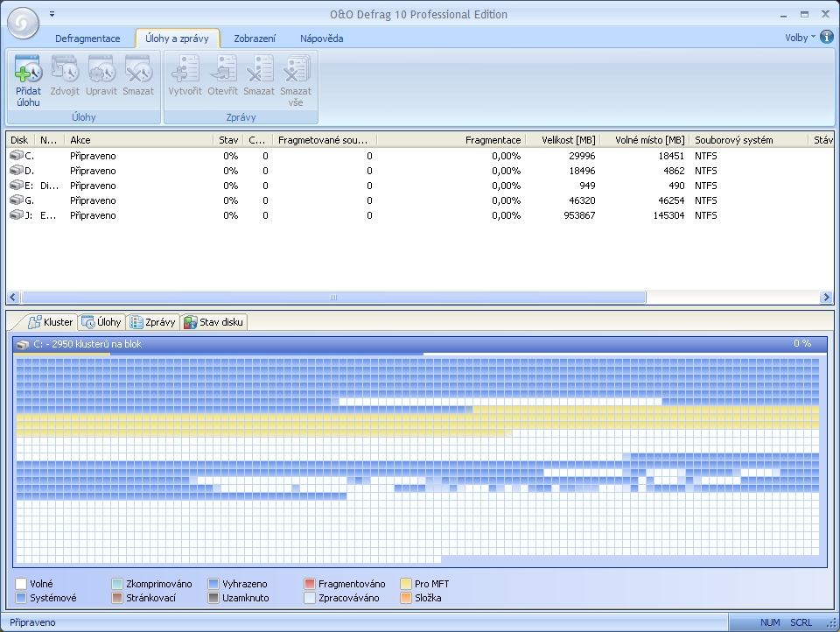Open the Zprávy bottom panel tab
Viewport: 840px width, 632px height.
pyautogui.click(x=152, y=322)
